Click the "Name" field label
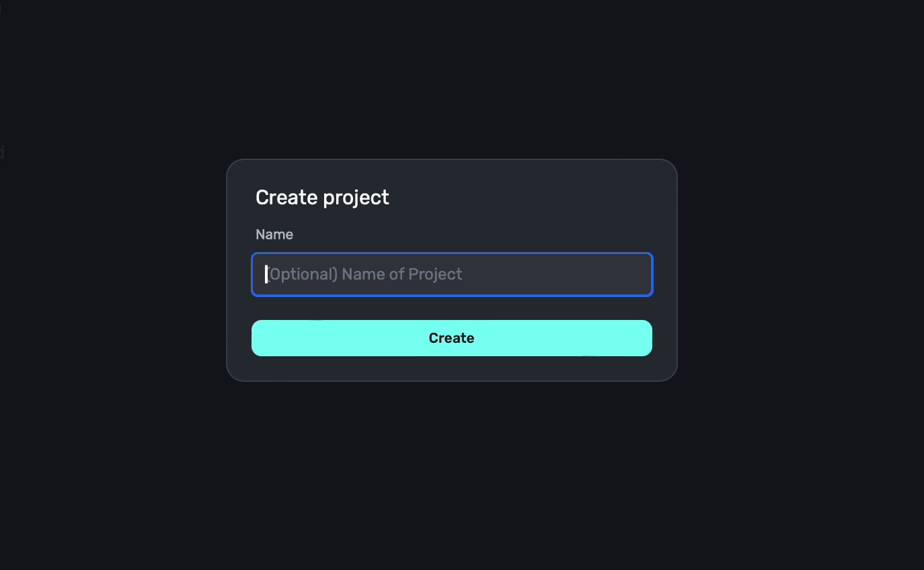This screenshot has width=924, height=570. (274, 235)
